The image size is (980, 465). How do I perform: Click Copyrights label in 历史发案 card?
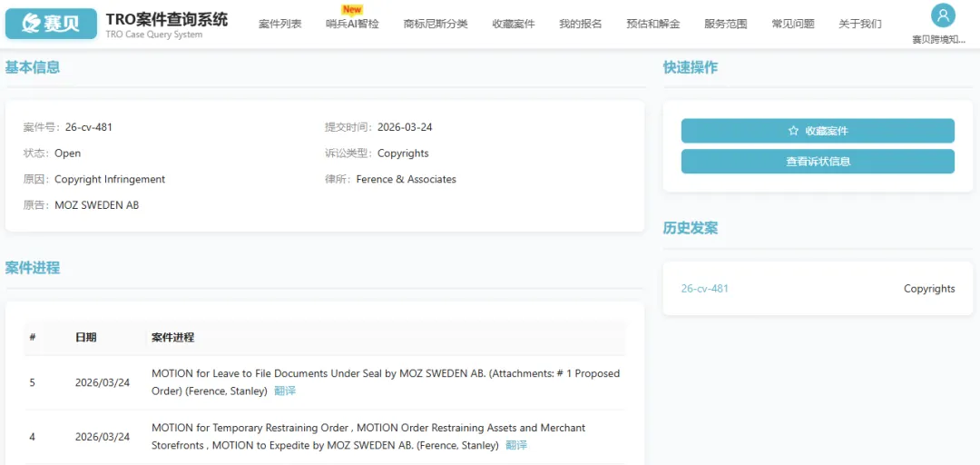tap(929, 289)
